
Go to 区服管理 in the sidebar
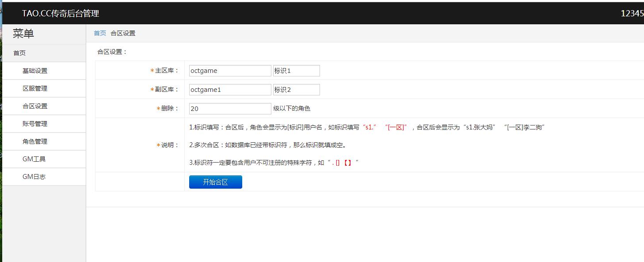pyautogui.click(x=35, y=88)
